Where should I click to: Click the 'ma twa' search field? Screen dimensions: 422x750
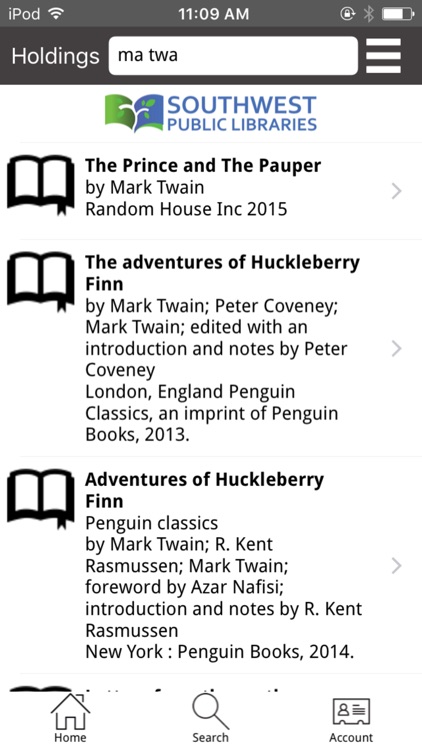[x=233, y=55]
